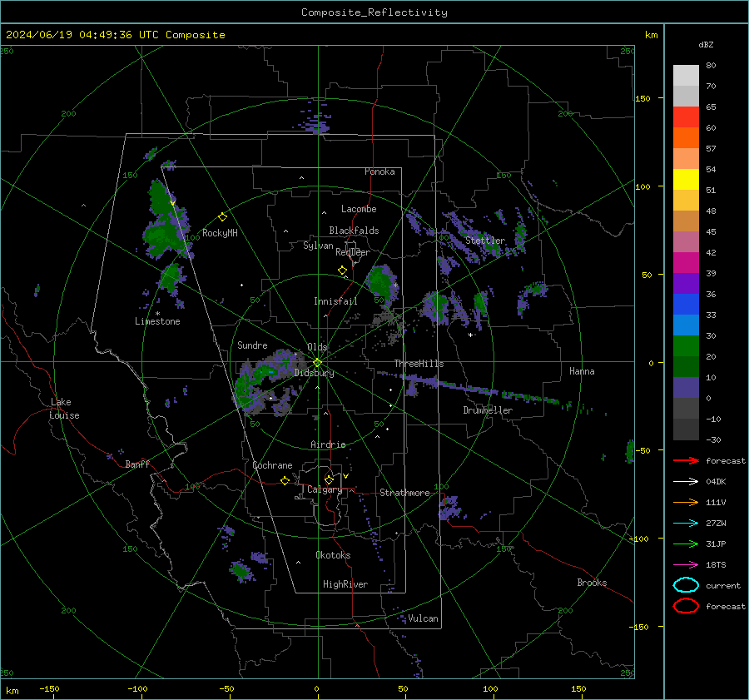The image size is (749, 700).
Task: Click the Innisfail city label
Action: click(335, 301)
